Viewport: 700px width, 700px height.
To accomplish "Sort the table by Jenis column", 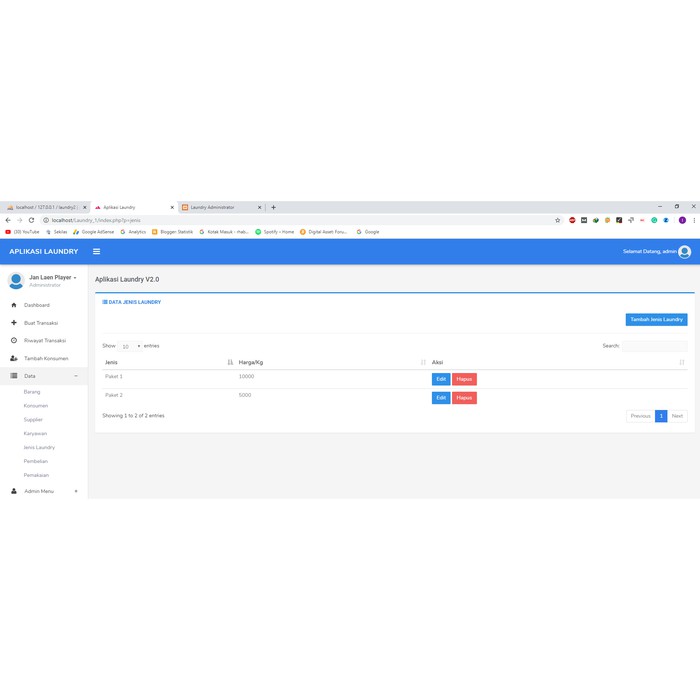I will click(x=230, y=362).
